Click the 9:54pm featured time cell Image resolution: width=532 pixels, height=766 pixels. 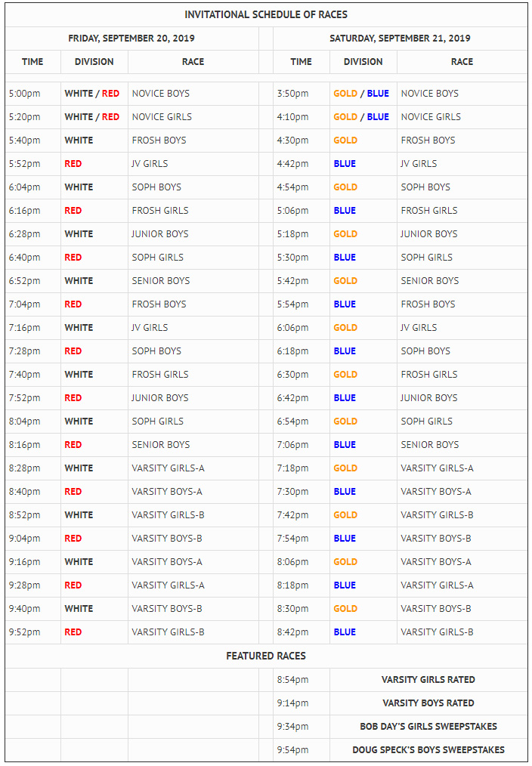tap(302, 750)
